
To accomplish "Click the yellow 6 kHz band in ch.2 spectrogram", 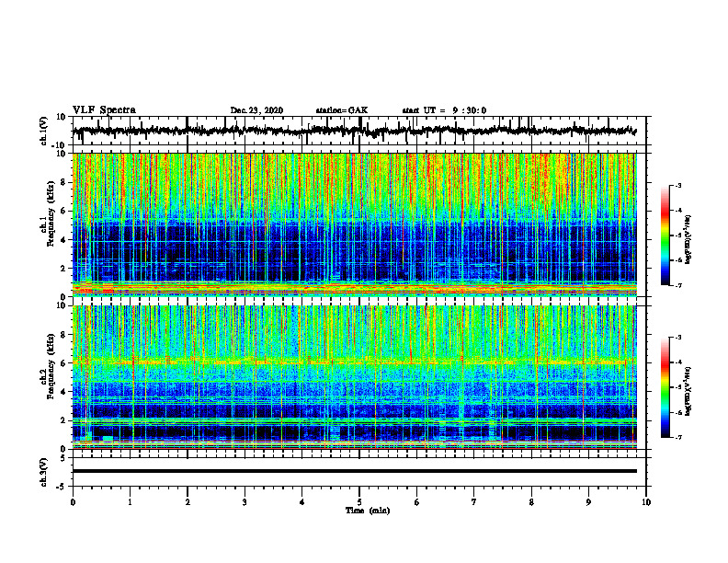I will (355, 362).
